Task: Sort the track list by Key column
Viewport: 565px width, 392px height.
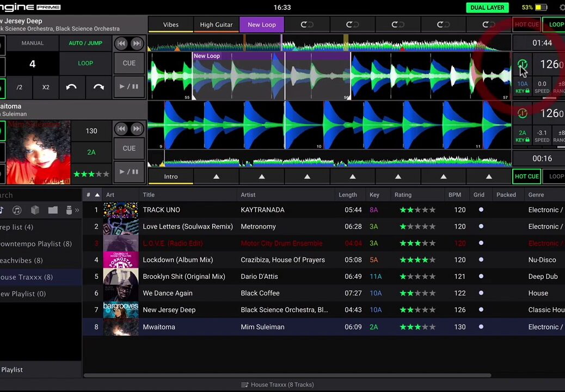Action: 374,194
